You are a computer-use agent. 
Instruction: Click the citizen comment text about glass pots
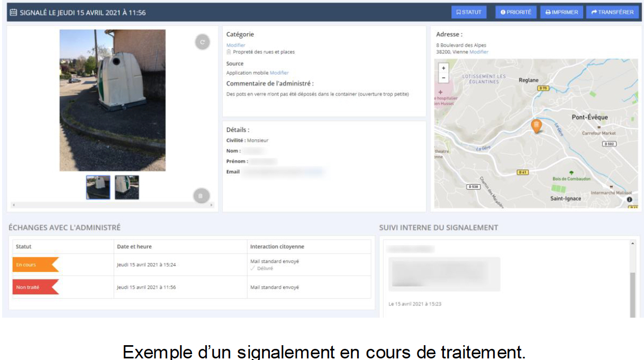pos(318,94)
